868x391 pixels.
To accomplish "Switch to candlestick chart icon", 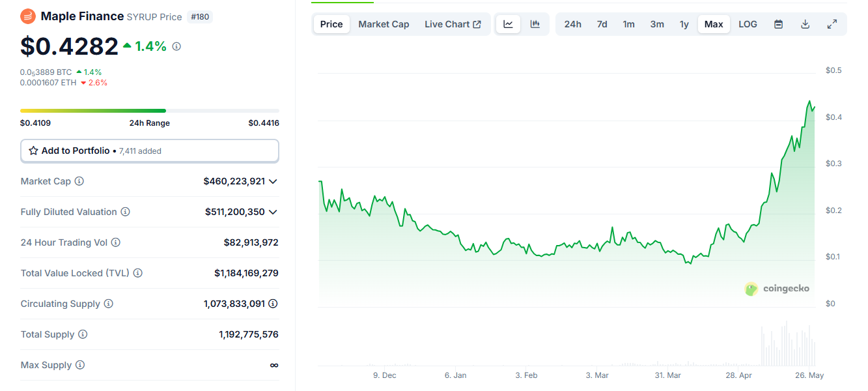I will point(535,24).
